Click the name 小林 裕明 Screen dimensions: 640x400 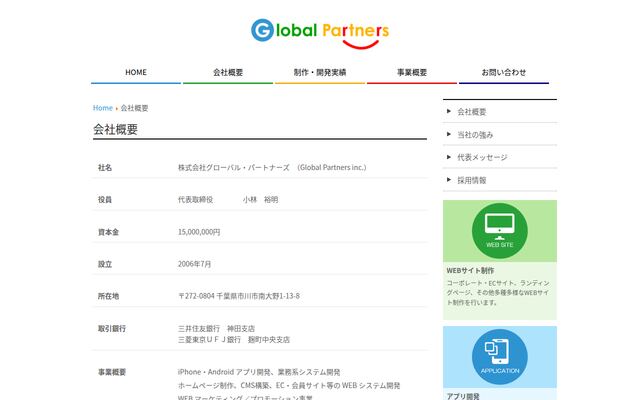coord(260,200)
